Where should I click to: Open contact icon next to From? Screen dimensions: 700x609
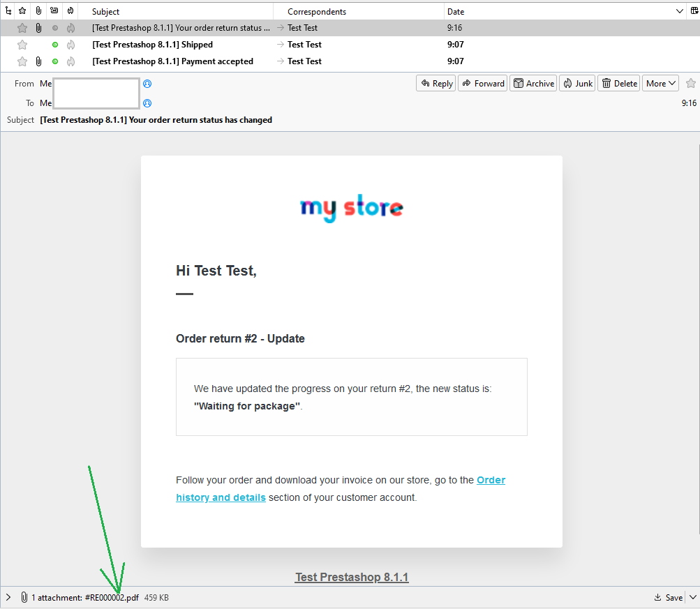(147, 84)
